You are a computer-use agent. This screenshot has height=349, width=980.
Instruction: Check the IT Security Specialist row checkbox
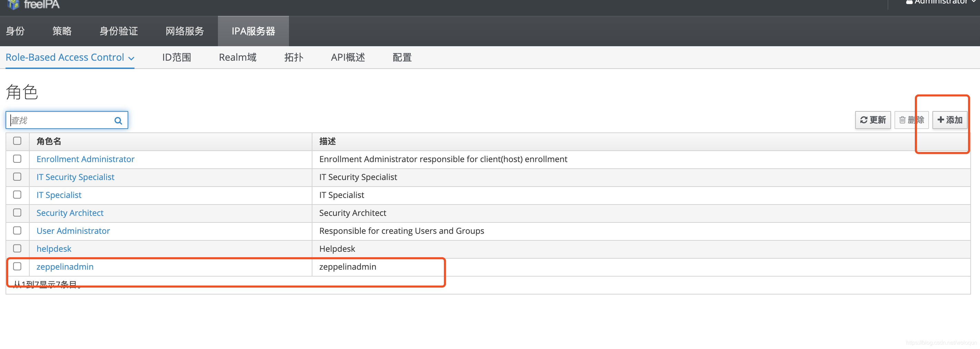pyautogui.click(x=17, y=177)
